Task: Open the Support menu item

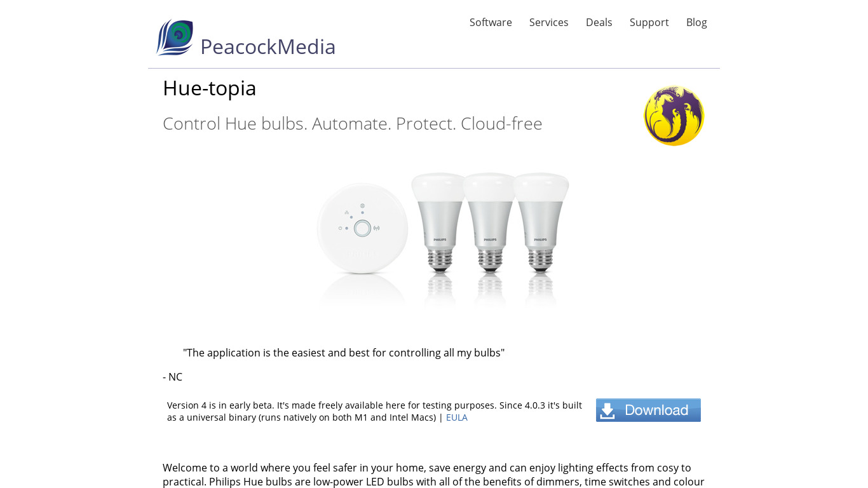Action: coord(649,22)
